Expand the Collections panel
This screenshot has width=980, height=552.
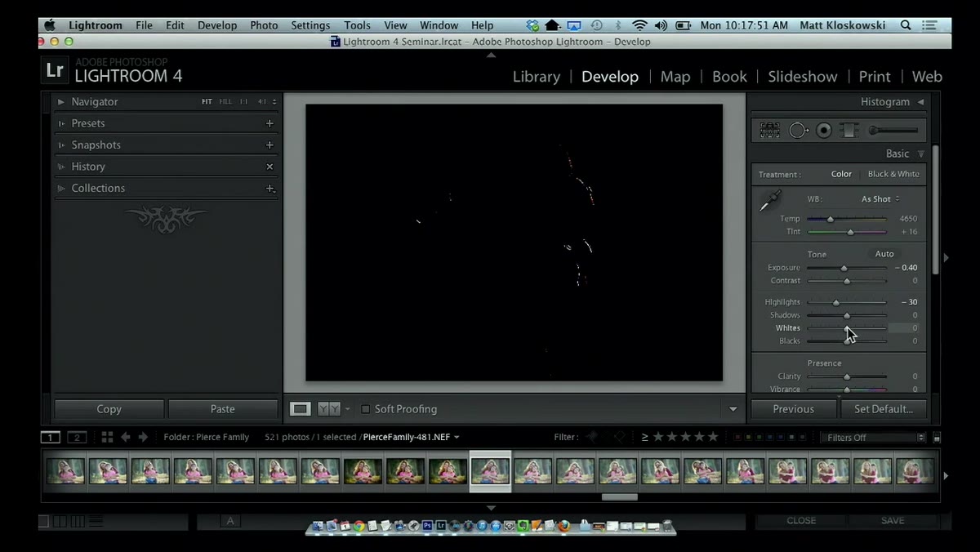coord(60,188)
